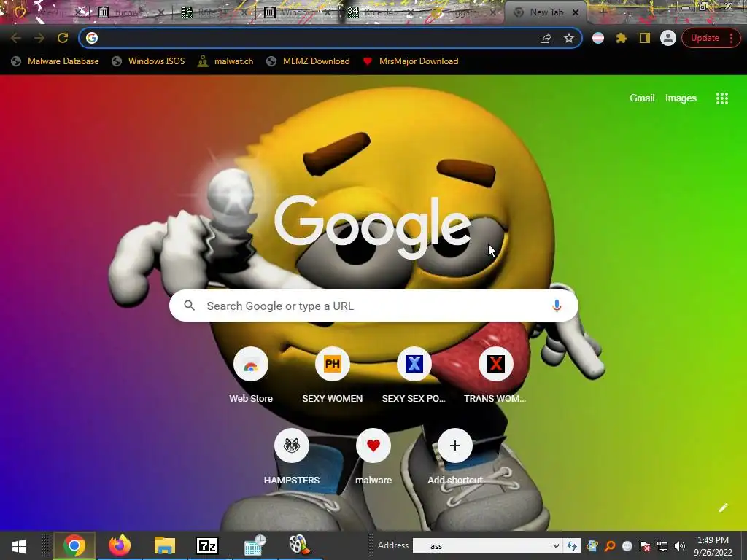This screenshot has height=560, width=747.
Task: Open the orange magnifier tray icon
Action: 610,546
